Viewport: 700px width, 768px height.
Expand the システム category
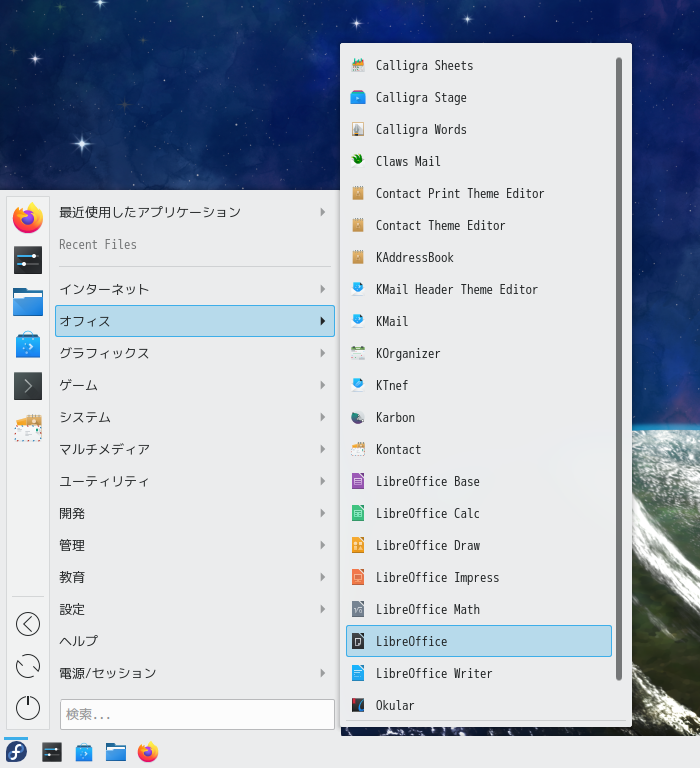pyautogui.click(x=195, y=417)
